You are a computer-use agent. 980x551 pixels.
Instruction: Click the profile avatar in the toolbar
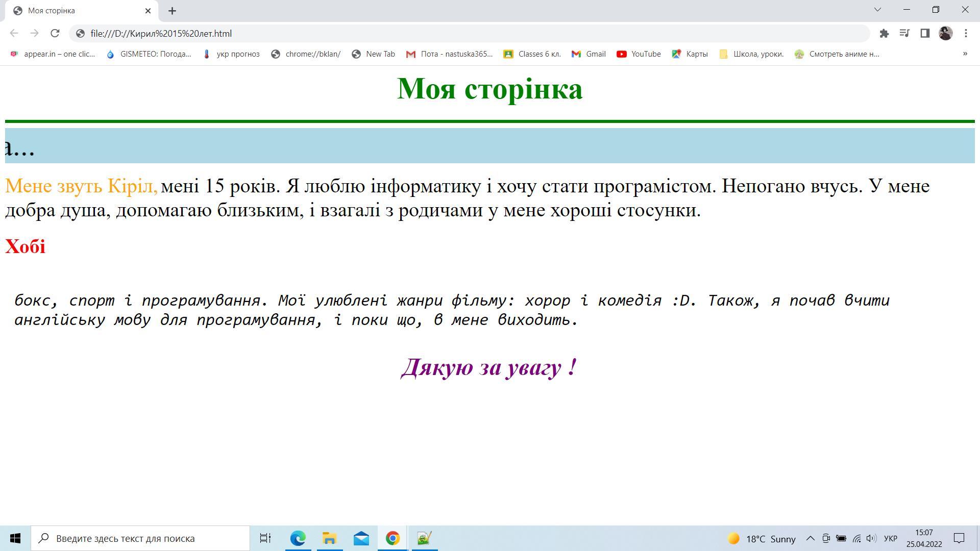945,33
